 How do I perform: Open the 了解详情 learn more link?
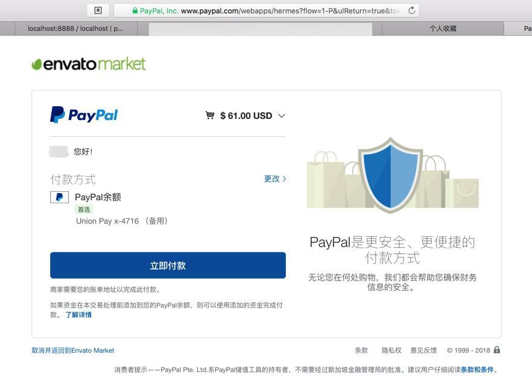[x=78, y=315]
